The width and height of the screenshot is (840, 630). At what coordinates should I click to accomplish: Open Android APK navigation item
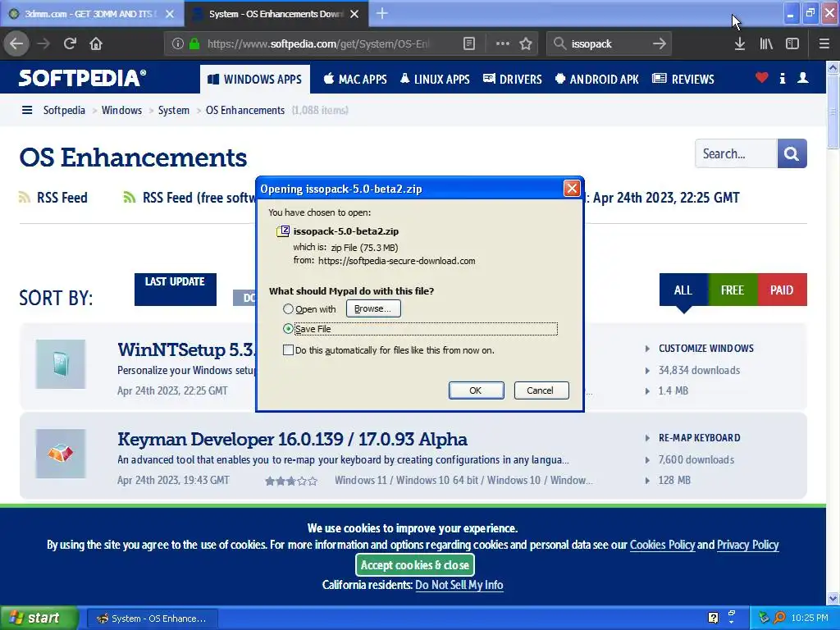[x=597, y=80]
